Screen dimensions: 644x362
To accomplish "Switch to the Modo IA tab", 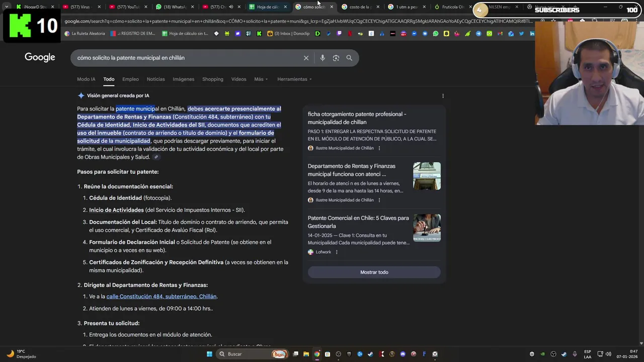I will click(x=86, y=79).
